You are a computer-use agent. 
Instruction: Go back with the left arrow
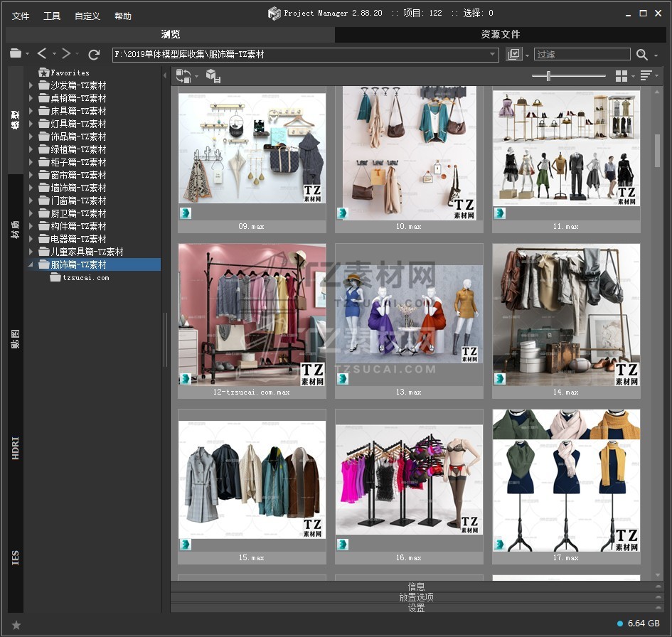pyautogui.click(x=42, y=54)
